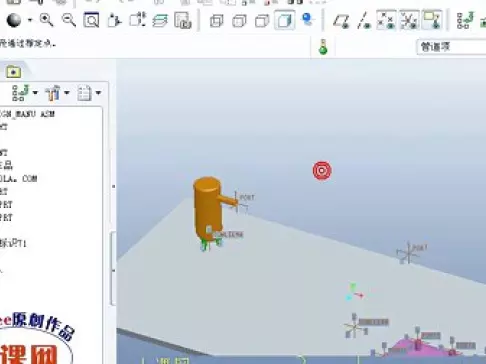The image size is (486, 364).
Task: Toggle shaded display mode button
Action: point(285,20)
